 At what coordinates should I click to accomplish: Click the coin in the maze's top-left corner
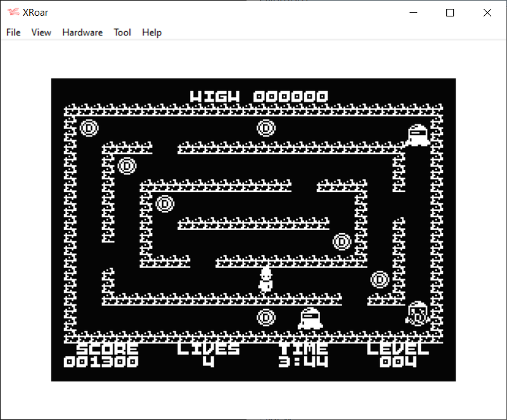89,128
